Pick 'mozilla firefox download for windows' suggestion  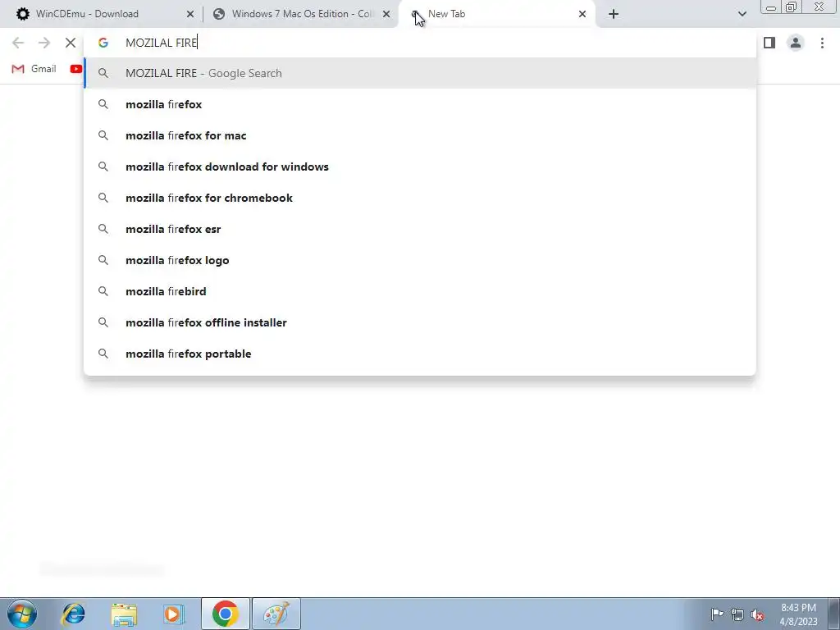(420, 167)
